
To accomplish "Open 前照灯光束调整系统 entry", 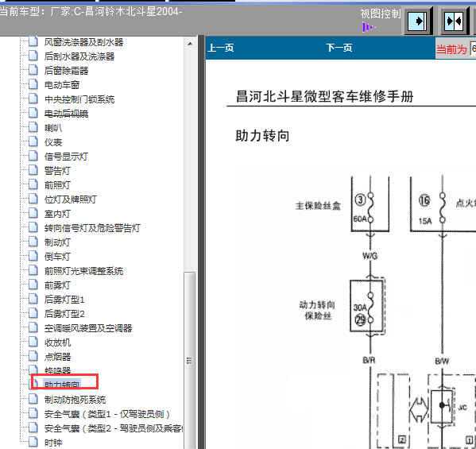I will coord(83,271).
